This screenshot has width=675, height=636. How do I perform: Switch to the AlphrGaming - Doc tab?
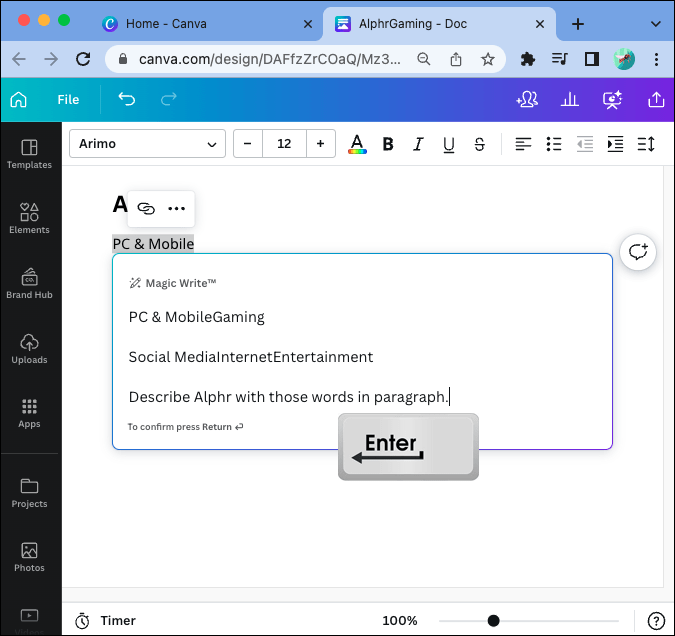(x=401, y=24)
